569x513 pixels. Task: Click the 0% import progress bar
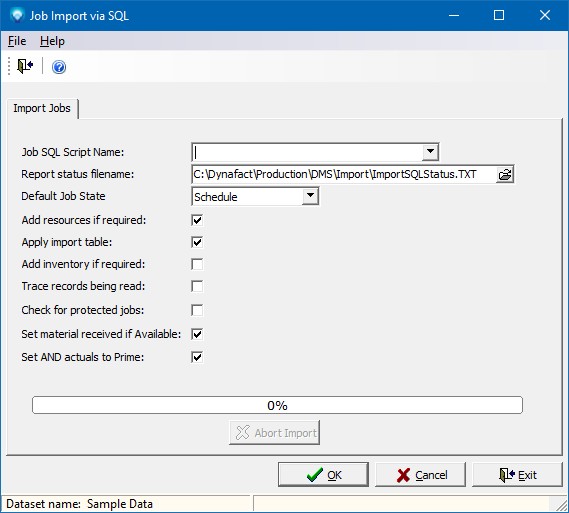[277, 405]
